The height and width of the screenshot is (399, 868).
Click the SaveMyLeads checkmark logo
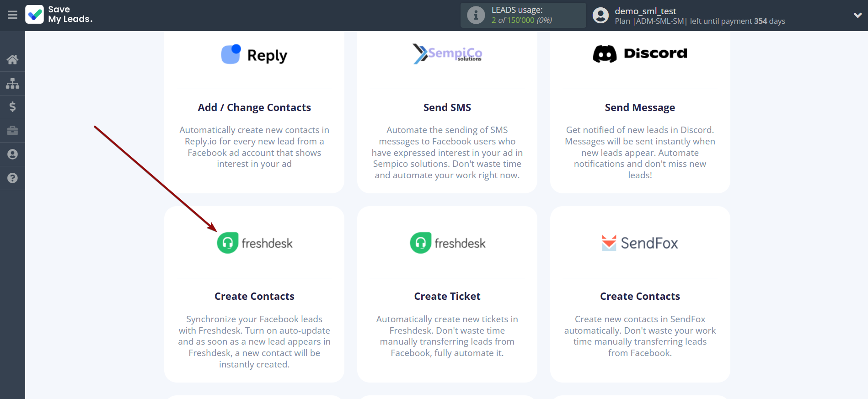point(35,15)
